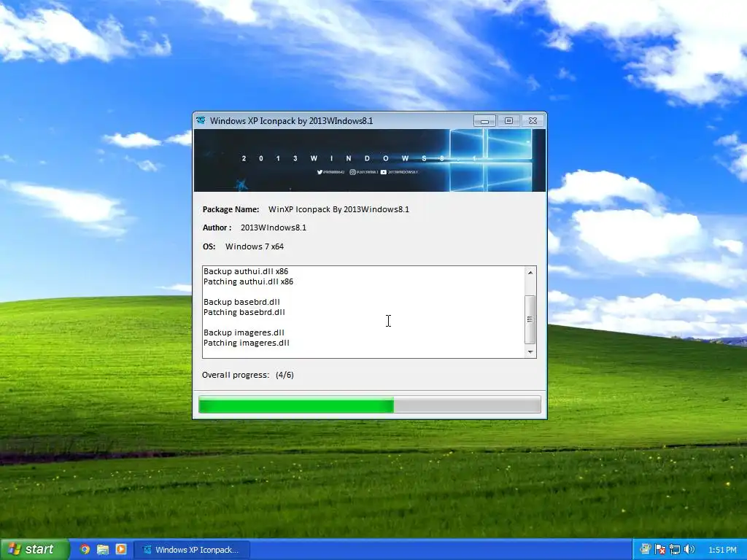Click the green overall progress bar
This screenshot has height=560, width=747.
point(370,405)
